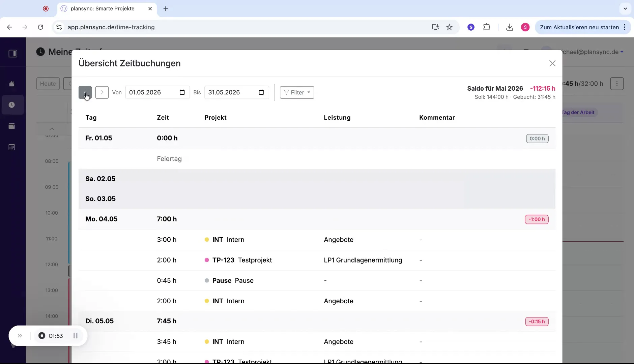Click the Kommentar column header

point(437,118)
